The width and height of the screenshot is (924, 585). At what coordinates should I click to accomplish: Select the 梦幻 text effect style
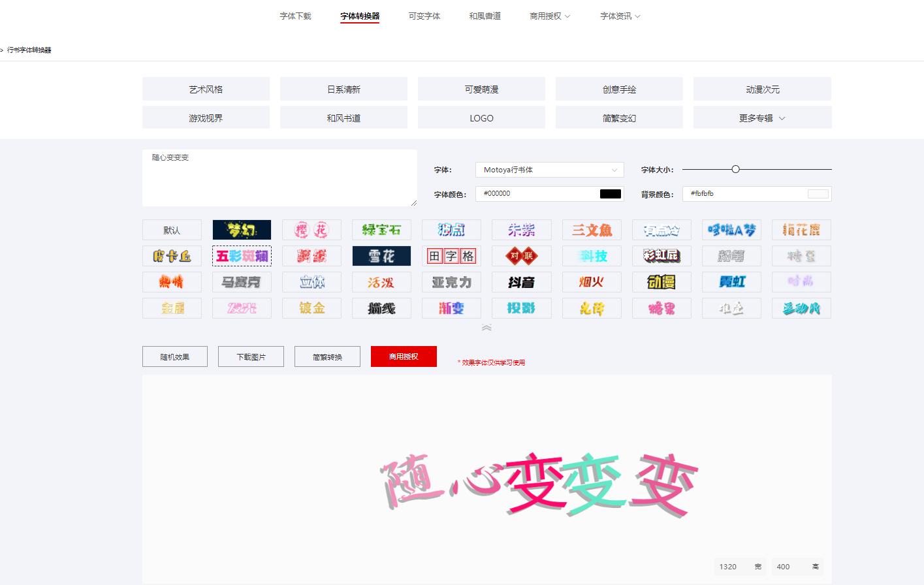[x=242, y=230]
